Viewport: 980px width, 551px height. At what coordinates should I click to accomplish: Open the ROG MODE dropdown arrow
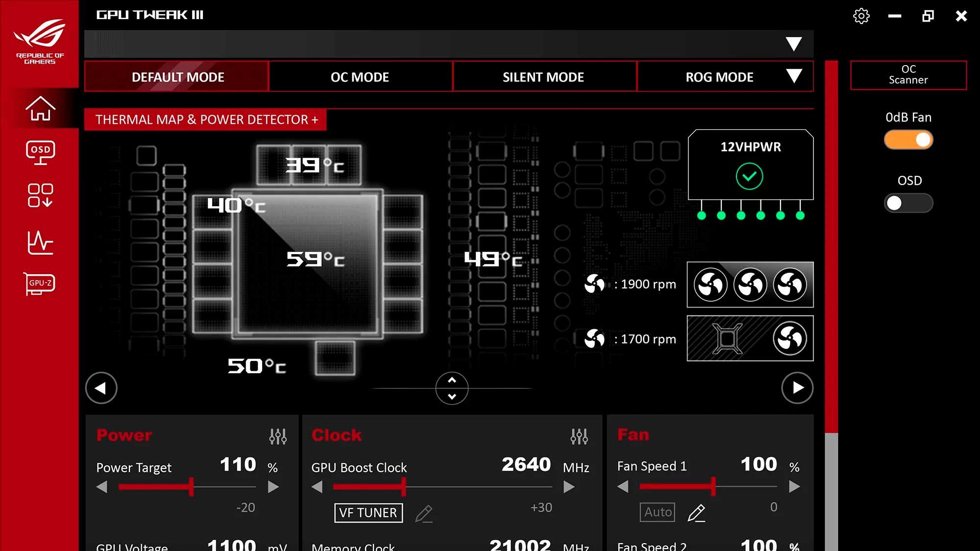794,76
